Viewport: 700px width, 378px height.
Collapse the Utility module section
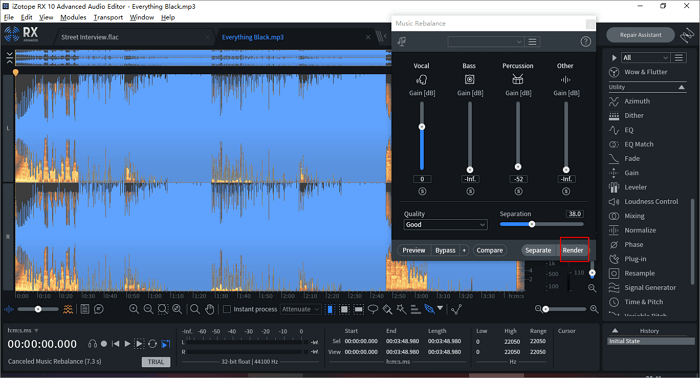[681, 87]
